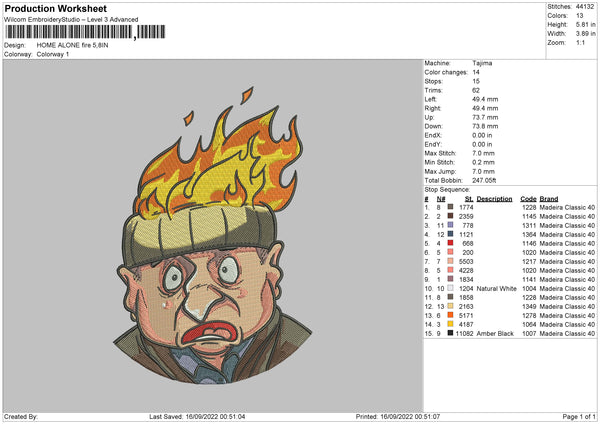This screenshot has height=424, width=600.
Task: Select the Zoom value 1:1
Action: click(x=580, y=42)
